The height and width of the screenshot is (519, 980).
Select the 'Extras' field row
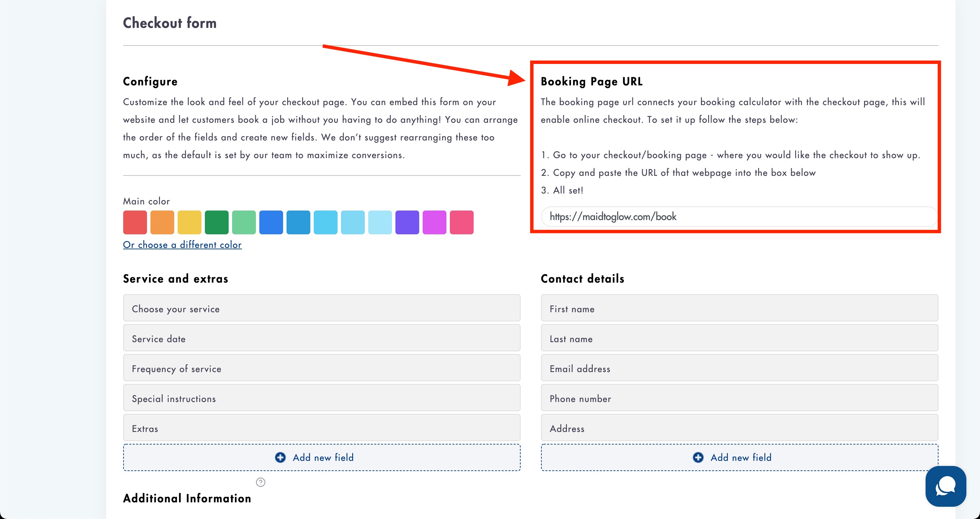tap(322, 428)
